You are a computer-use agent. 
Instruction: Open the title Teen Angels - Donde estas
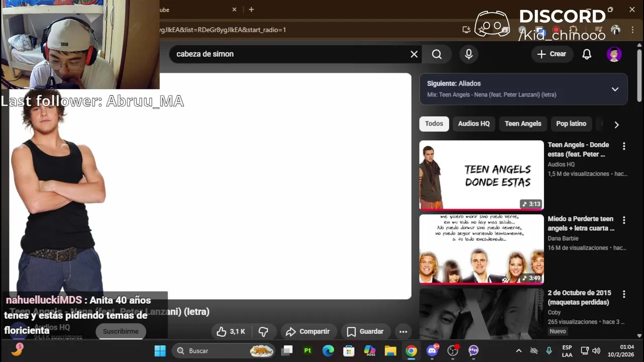(x=578, y=149)
